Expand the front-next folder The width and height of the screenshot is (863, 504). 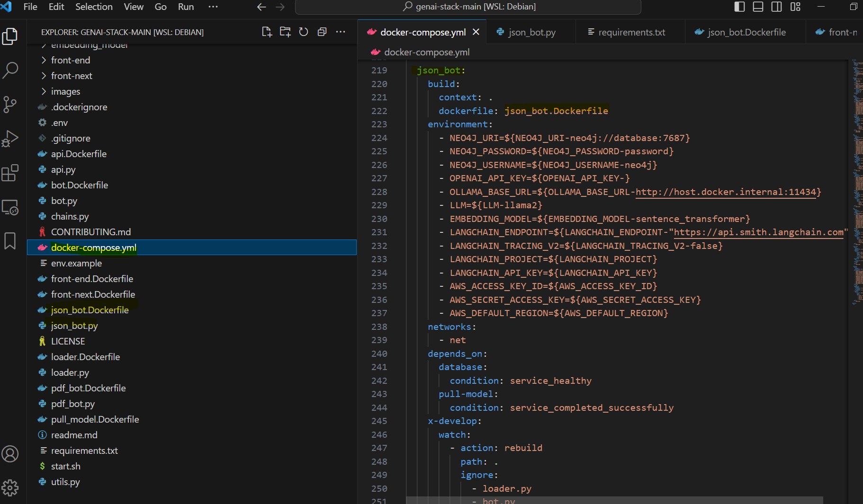coord(72,76)
